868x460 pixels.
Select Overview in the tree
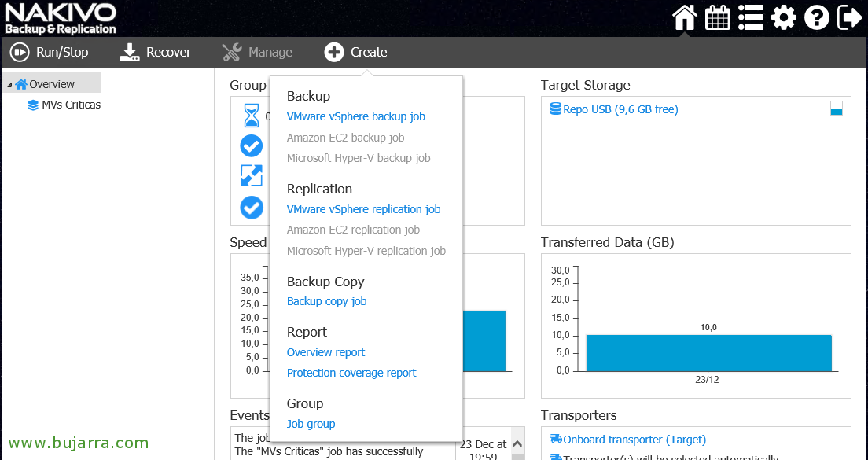click(51, 84)
